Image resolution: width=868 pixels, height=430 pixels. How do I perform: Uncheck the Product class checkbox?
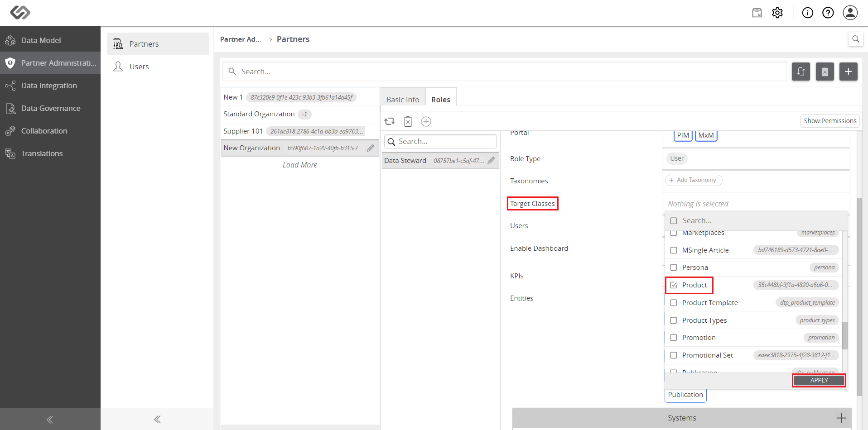pos(674,285)
